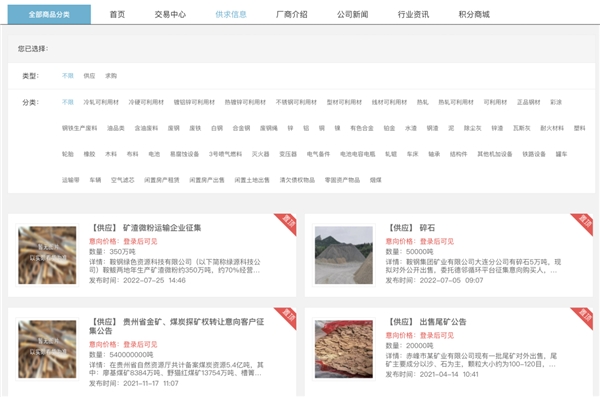Open the 出售尾矿公告 listing title
This screenshot has width=600, height=397.
[x=443, y=322]
